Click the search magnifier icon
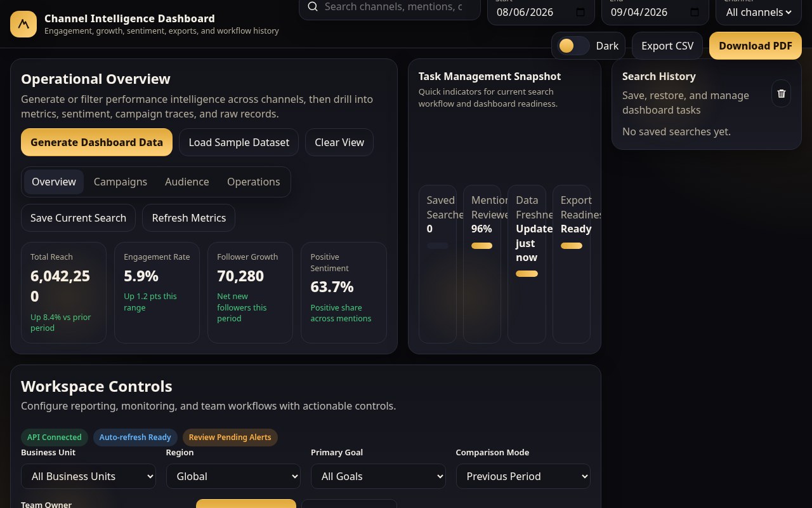 (313, 6)
